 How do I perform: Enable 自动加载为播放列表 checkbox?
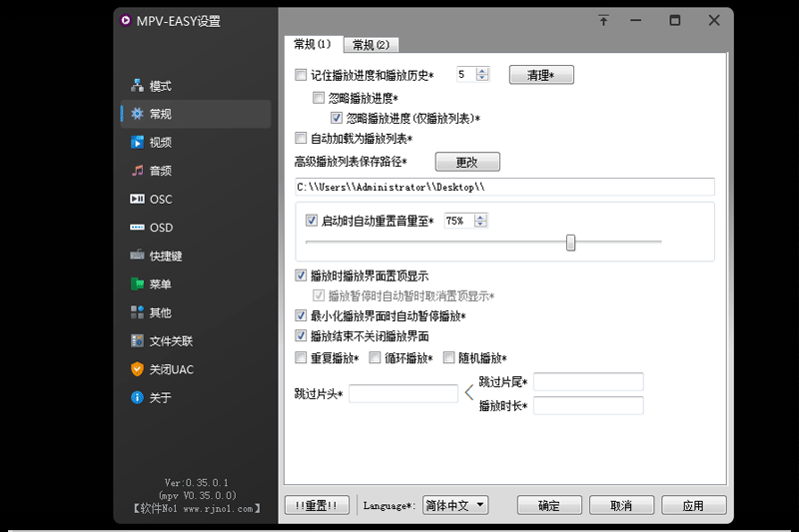coord(301,138)
